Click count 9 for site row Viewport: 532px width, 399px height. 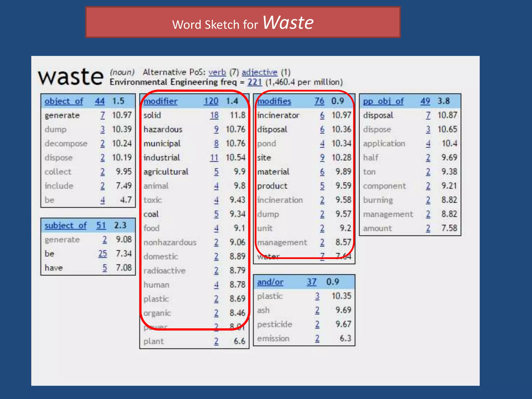[x=322, y=158]
